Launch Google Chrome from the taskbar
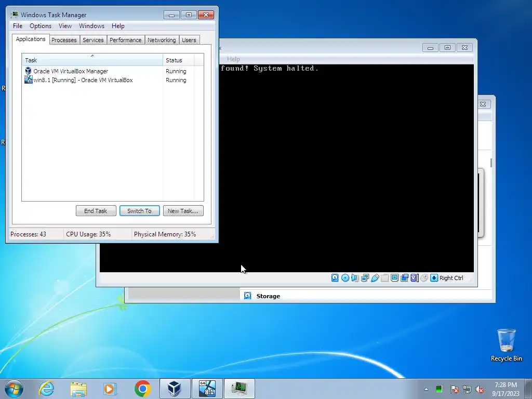 pyautogui.click(x=142, y=389)
